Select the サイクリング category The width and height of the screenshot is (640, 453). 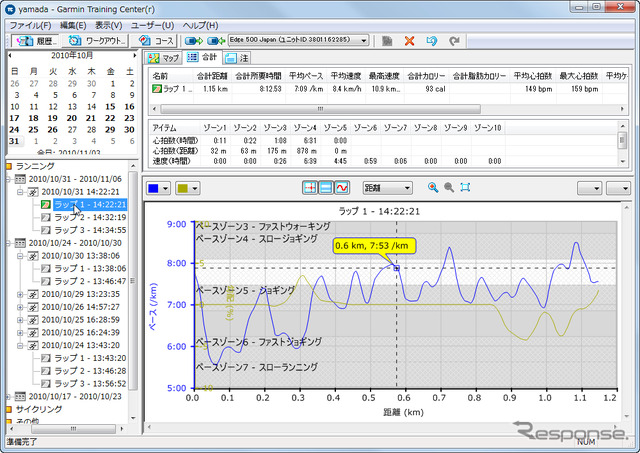(x=39, y=409)
